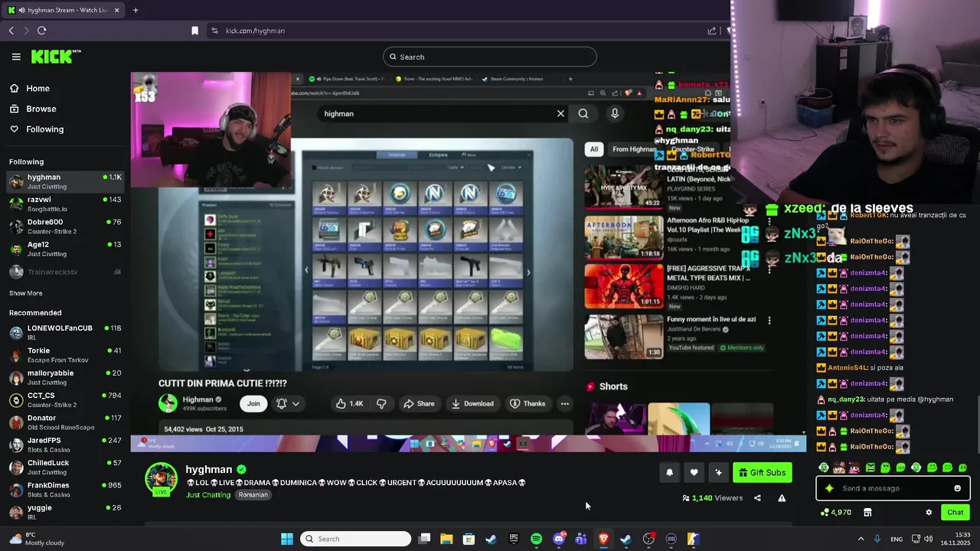Click hyghman's LIVE avatar under the stream
The height and width of the screenshot is (551, 980).
pos(162,480)
